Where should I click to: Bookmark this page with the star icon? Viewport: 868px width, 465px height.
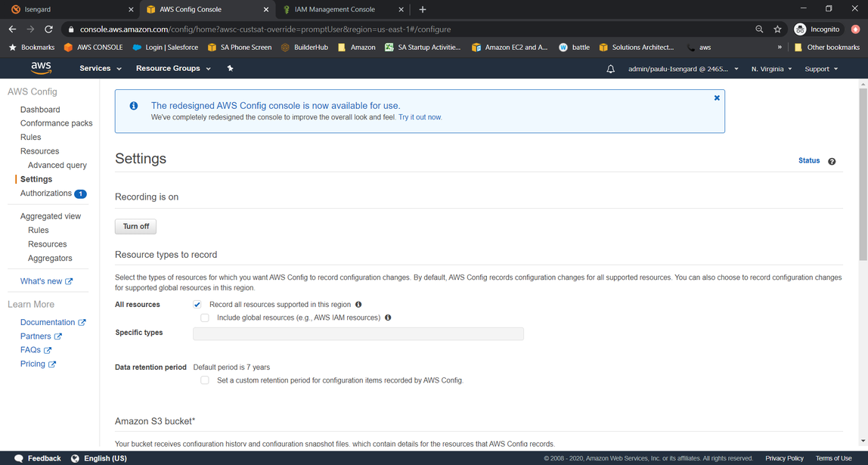point(777,29)
